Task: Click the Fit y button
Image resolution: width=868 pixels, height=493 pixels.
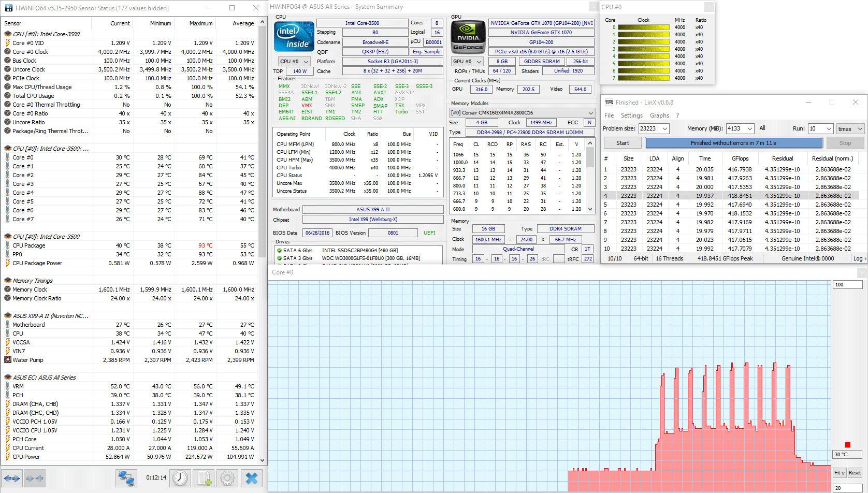Action: 839,472
